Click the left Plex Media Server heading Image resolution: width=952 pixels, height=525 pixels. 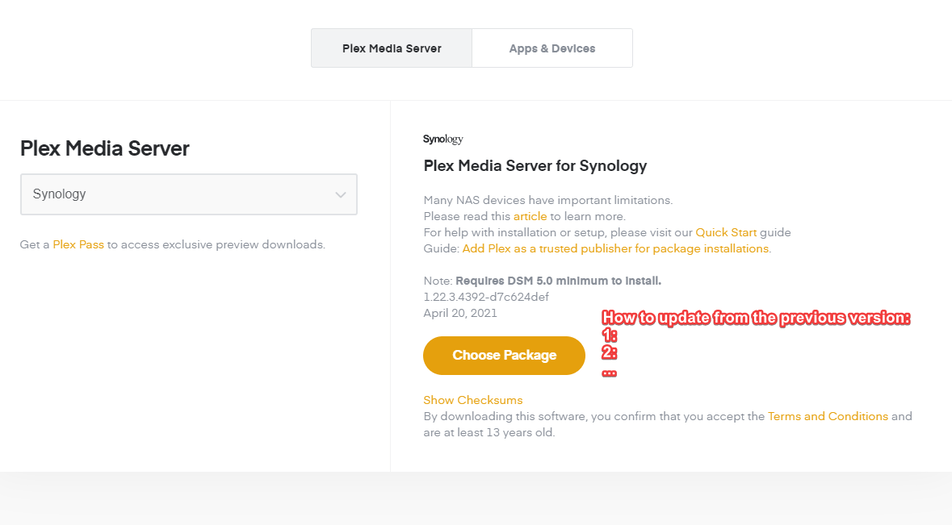pyautogui.click(x=105, y=148)
